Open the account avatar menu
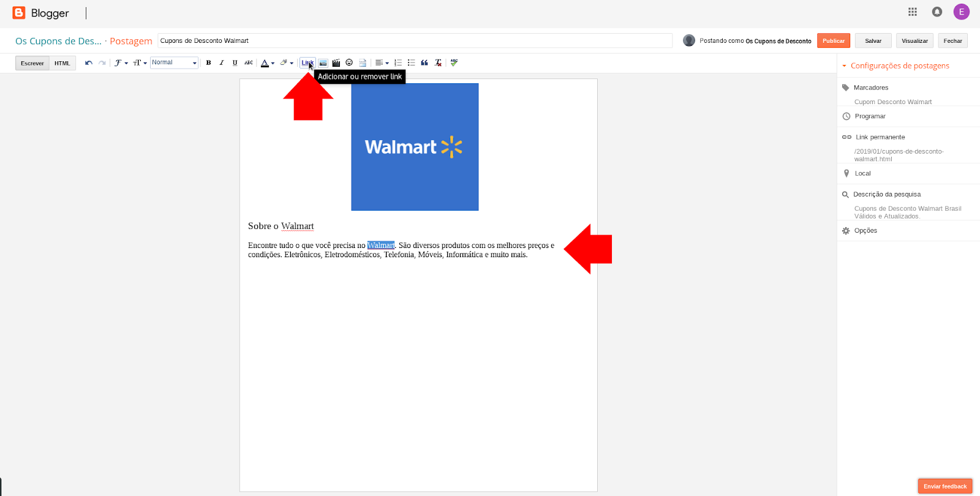980x496 pixels. [x=962, y=12]
